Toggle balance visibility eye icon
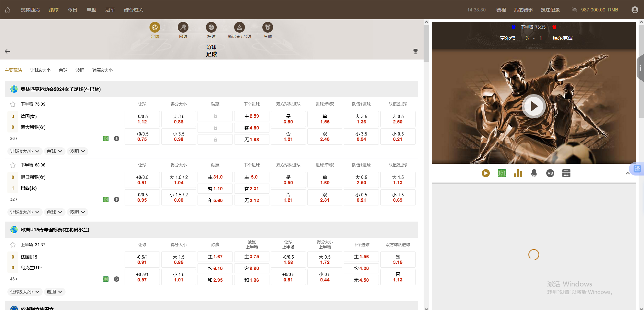 pyautogui.click(x=574, y=10)
